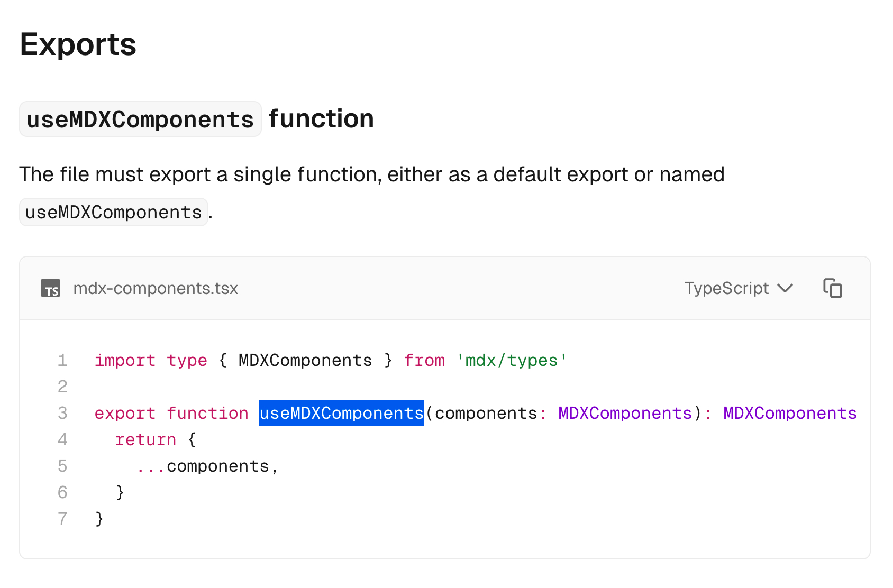Click MDXComponents inside the import braces
This screenshot has height=588, width=893.
tap(305, 360)
